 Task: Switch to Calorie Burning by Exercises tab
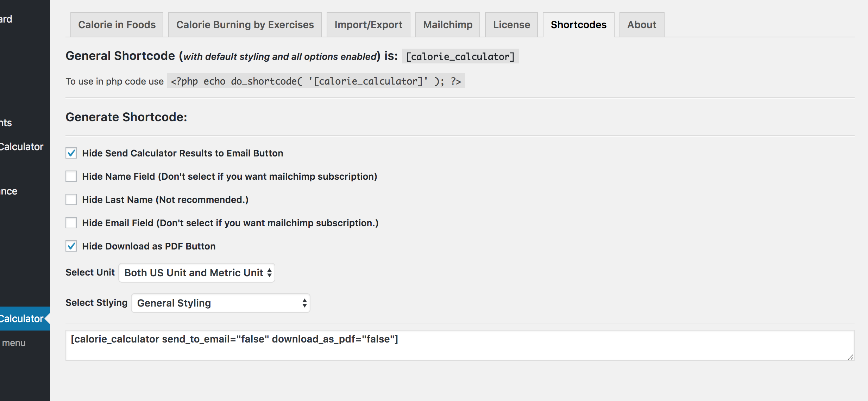coord(245,25)
